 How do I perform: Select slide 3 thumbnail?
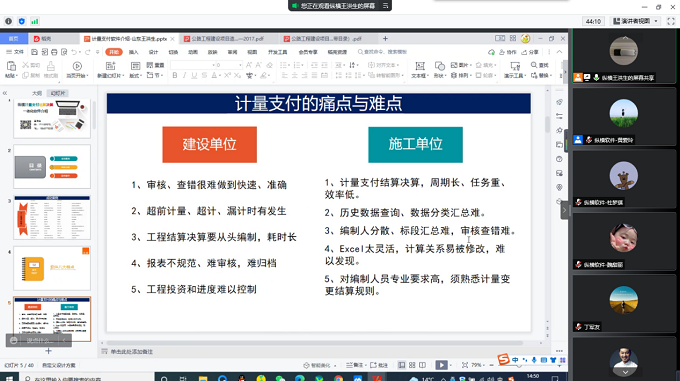click(x=52, y=218)
